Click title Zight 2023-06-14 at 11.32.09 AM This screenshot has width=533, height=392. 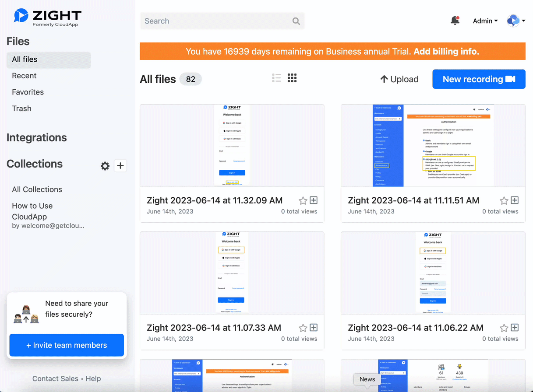[215, 200]
